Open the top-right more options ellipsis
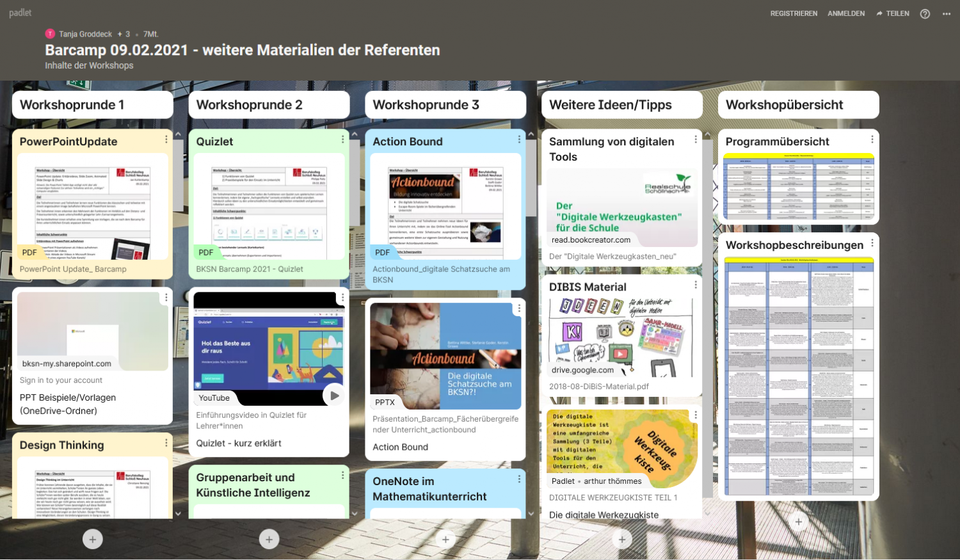The height and width of the screenshot is (560, 960). coord(947,13)
